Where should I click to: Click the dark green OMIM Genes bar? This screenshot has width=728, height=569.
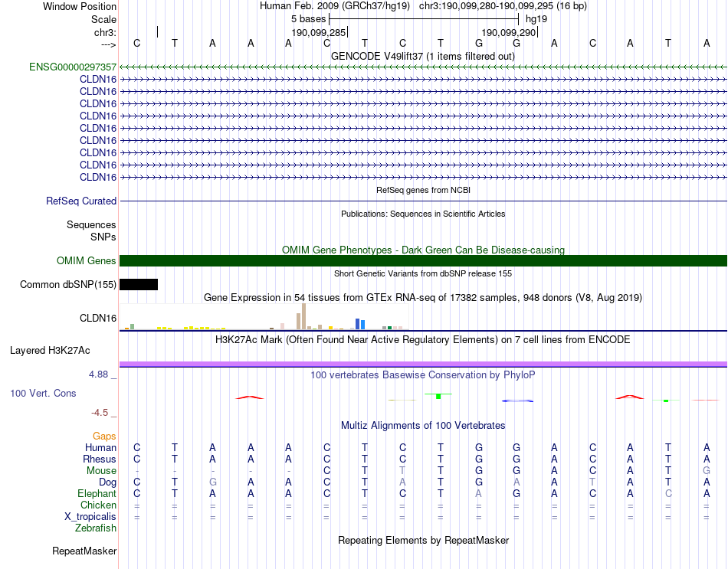423,261
